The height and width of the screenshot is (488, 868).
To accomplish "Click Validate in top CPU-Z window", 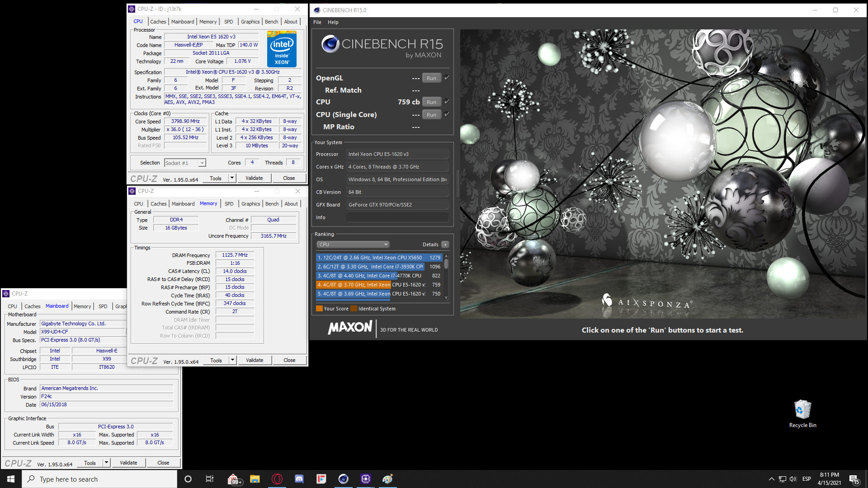I will click(x=254, y=178).
